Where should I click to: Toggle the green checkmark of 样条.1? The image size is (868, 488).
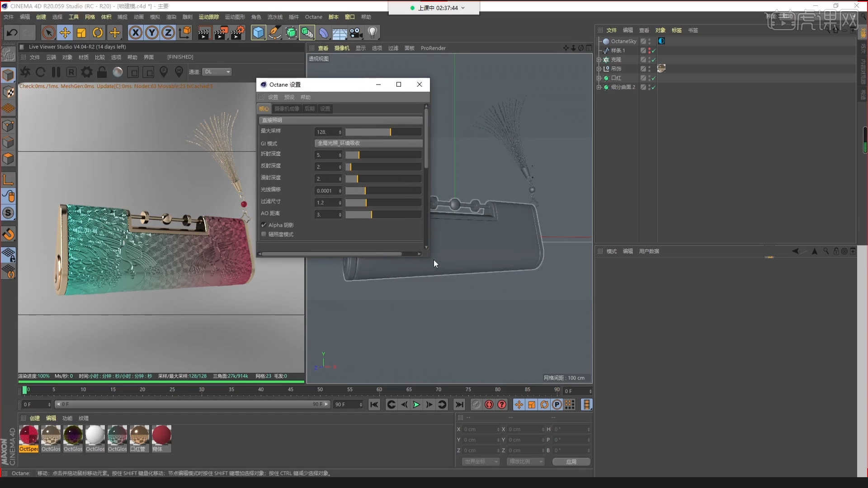(654, 51)
